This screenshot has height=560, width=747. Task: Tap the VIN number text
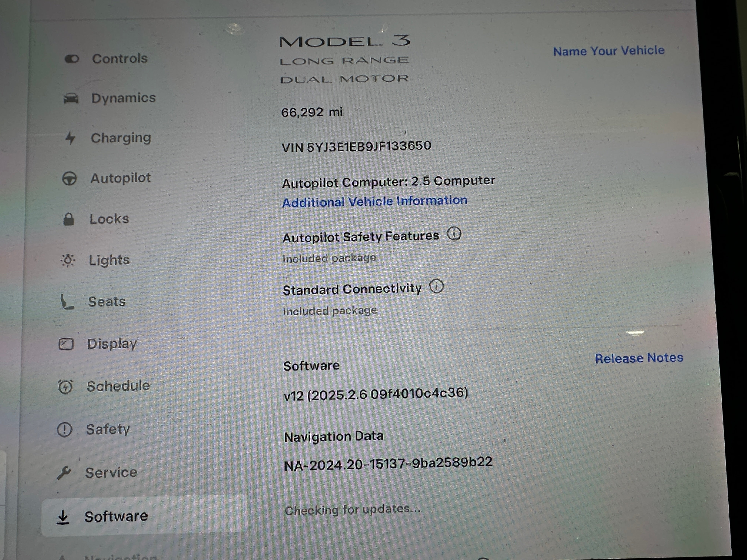pos(356,146)
